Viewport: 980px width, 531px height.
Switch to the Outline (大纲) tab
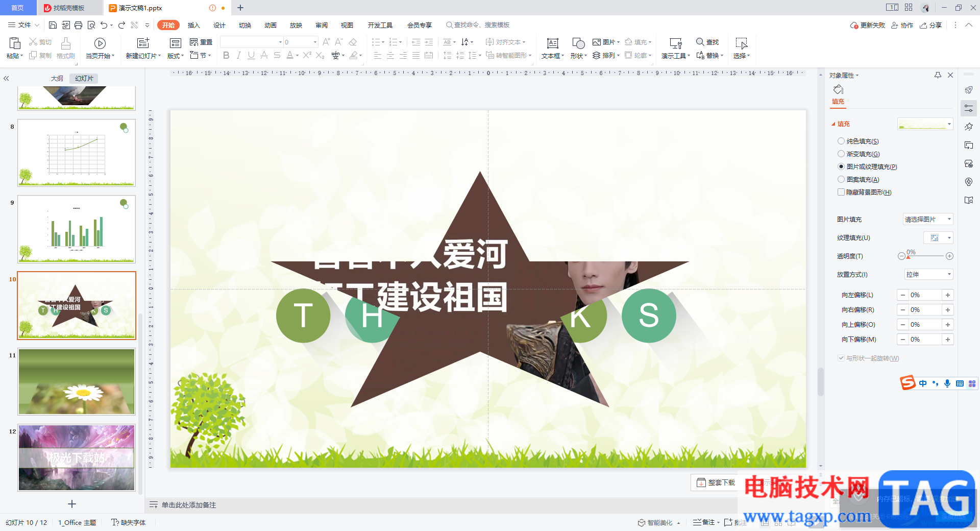[57, 78]
